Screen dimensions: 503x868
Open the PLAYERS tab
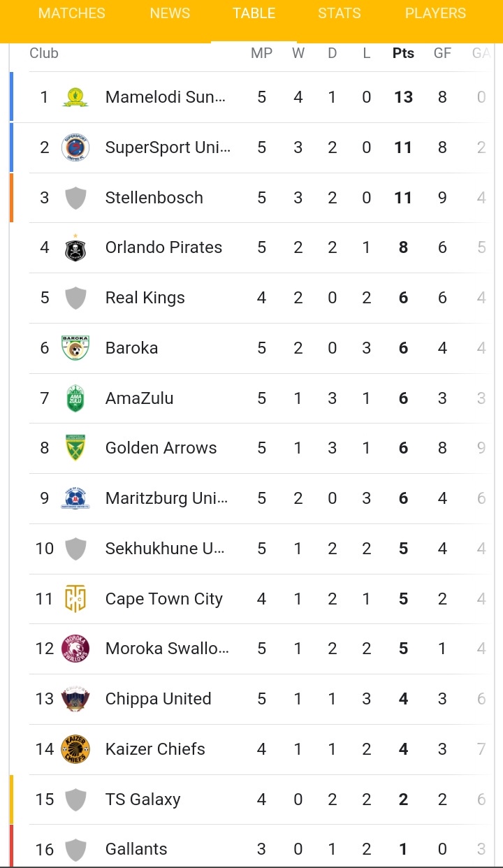coord(435,13)
